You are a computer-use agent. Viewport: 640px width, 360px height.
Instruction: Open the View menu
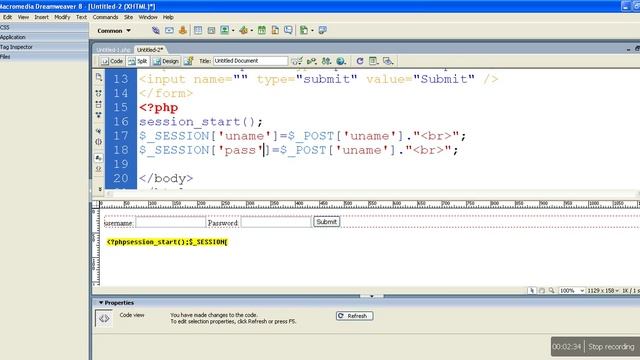[x=23, y=17]
